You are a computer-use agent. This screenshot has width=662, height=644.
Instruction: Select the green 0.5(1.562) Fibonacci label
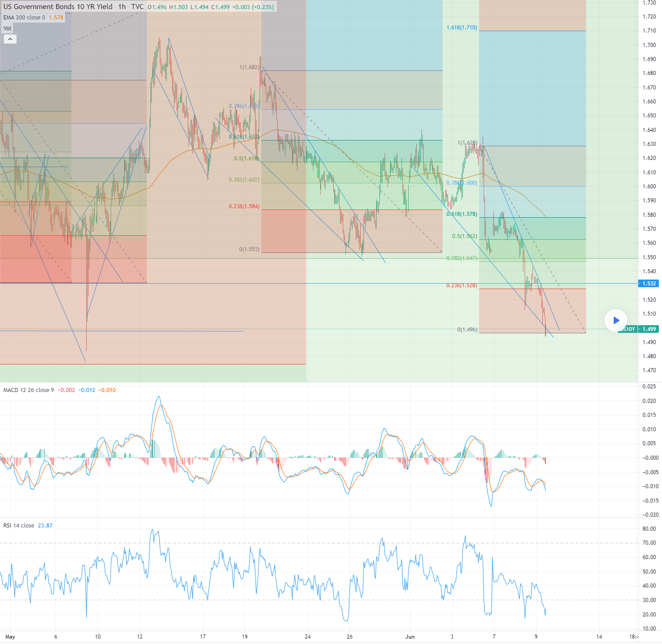[x=464, y=236]
